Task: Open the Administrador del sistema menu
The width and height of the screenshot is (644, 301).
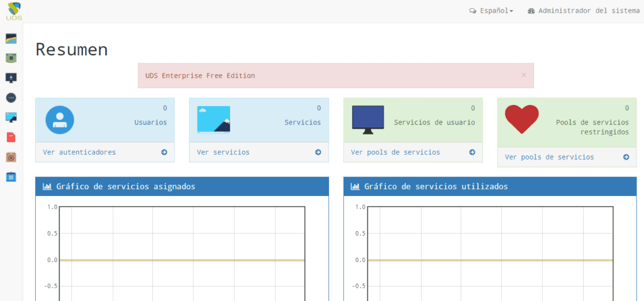Action: (x=584, y=11)
